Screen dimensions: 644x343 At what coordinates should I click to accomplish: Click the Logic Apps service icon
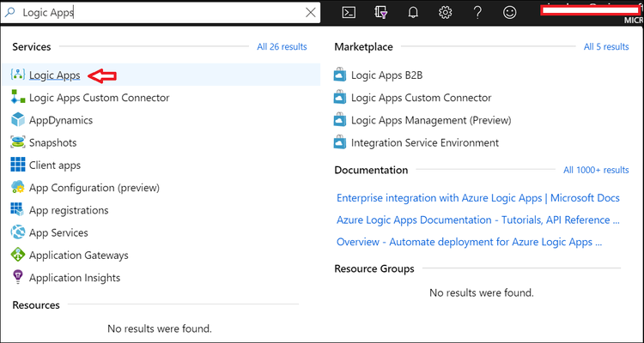click(18, 75)
